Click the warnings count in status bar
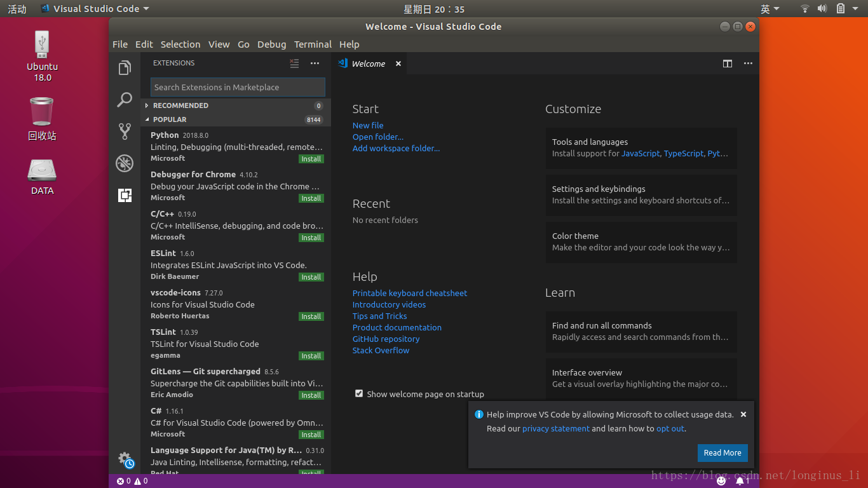Viewport: 868px width, 488px height. [x=141, y=481]
